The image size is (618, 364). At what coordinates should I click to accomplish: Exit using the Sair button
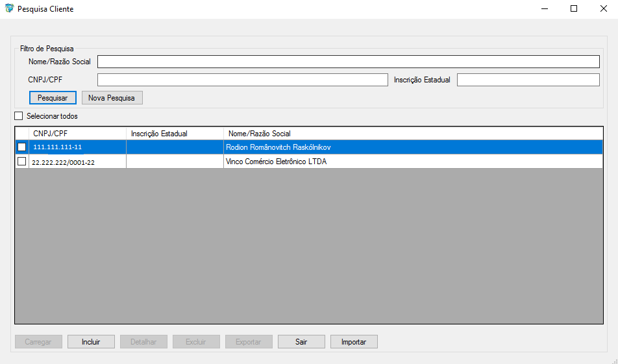(x=301, y=341)
